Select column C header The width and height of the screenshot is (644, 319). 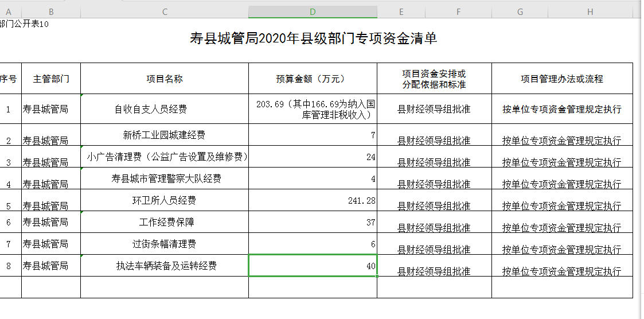coord(165,12)
